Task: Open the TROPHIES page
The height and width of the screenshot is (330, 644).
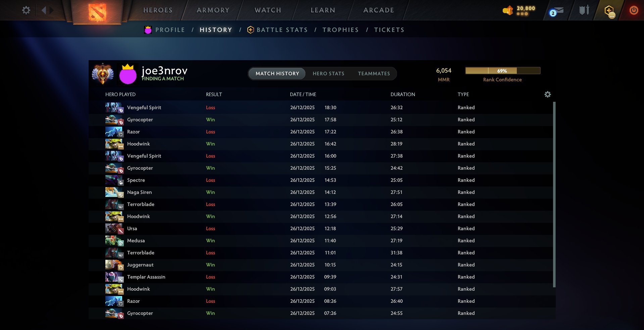Action: pyautogui.click(x=340, y=30)
